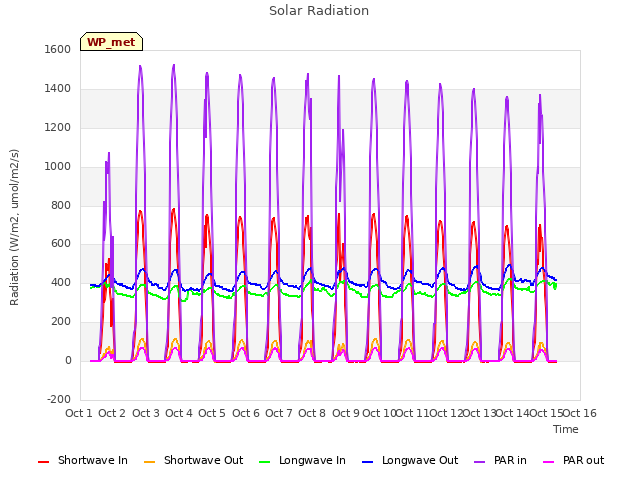This screenshot has width=640, height=480.
Task: Toggle Shortwave In series legend entry
Action: pos(83,460)
